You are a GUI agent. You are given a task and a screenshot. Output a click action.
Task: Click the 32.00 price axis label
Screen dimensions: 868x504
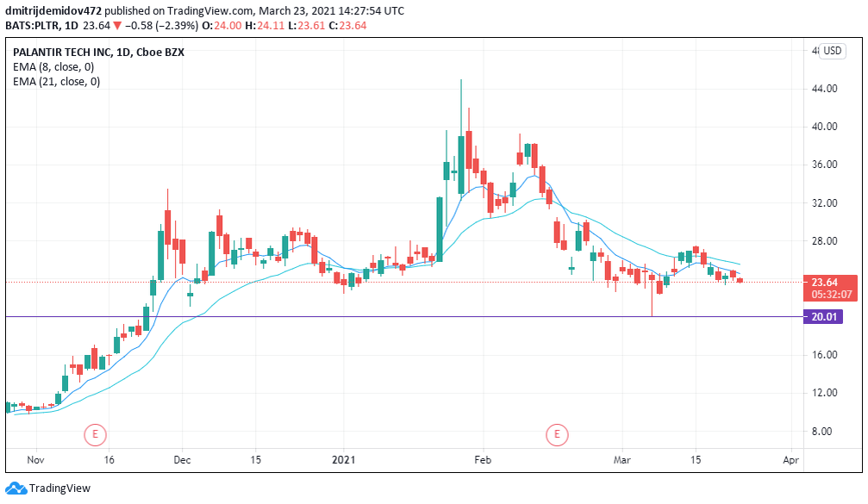point(824,203)
